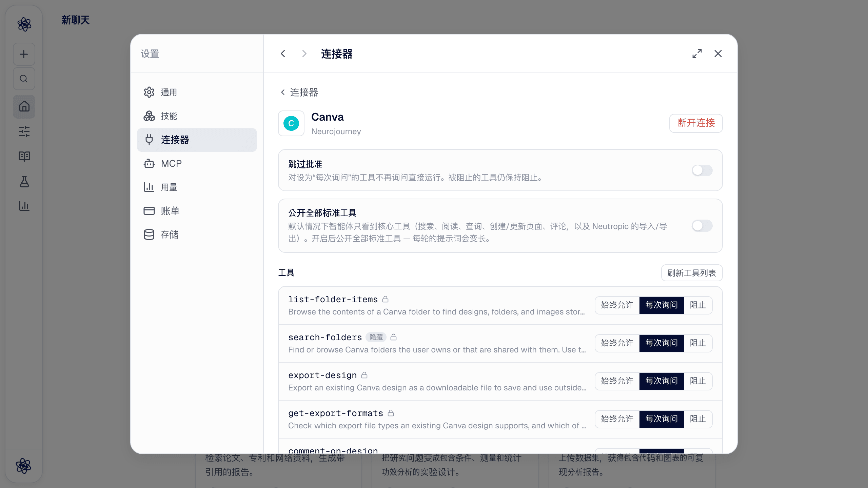The height and width of the screenshot is (488, 868).
Task: Start a new chat with plus icon
Action: tap(24, 54)
